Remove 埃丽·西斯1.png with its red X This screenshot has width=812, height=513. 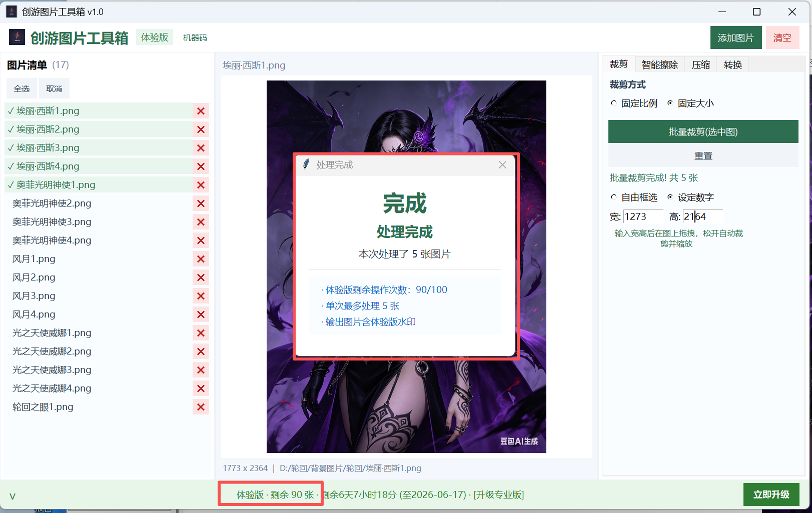(201, 111)
